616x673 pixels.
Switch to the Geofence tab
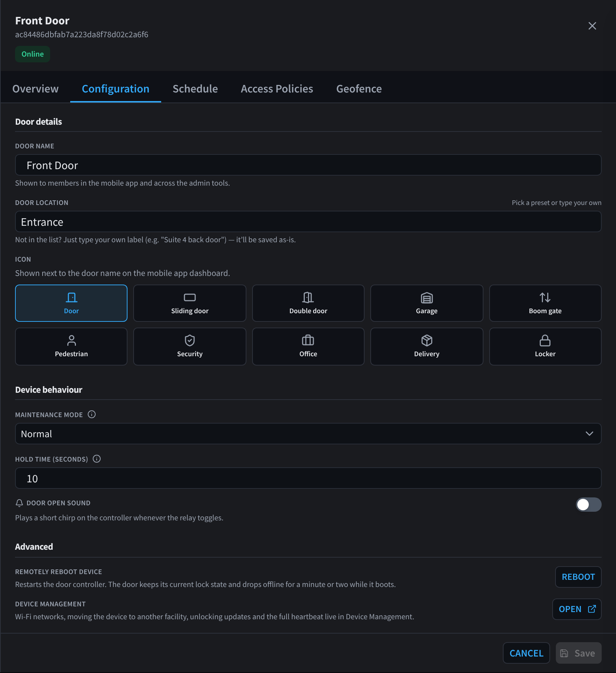(x=359, y=89)
